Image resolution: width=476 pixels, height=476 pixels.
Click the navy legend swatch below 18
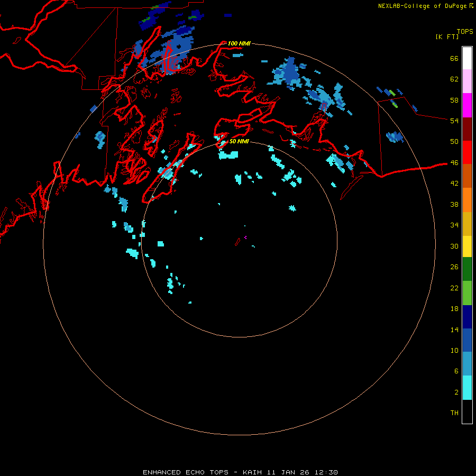[x=467, y=317]
